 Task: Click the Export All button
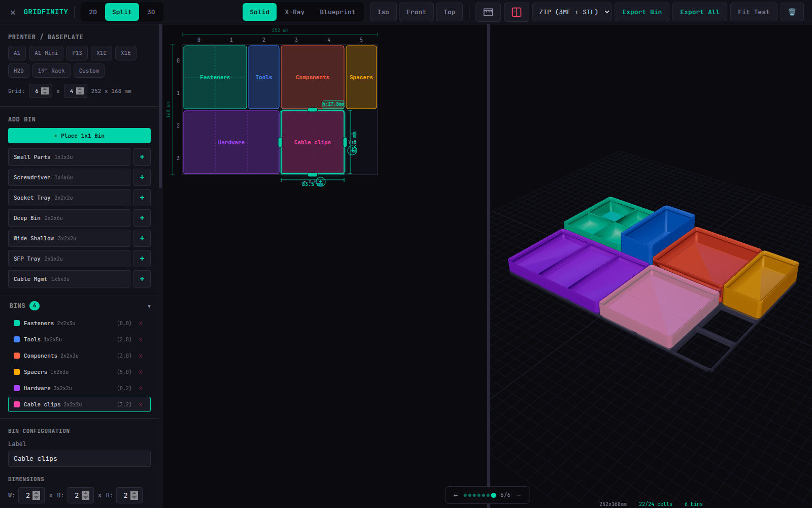700,12
